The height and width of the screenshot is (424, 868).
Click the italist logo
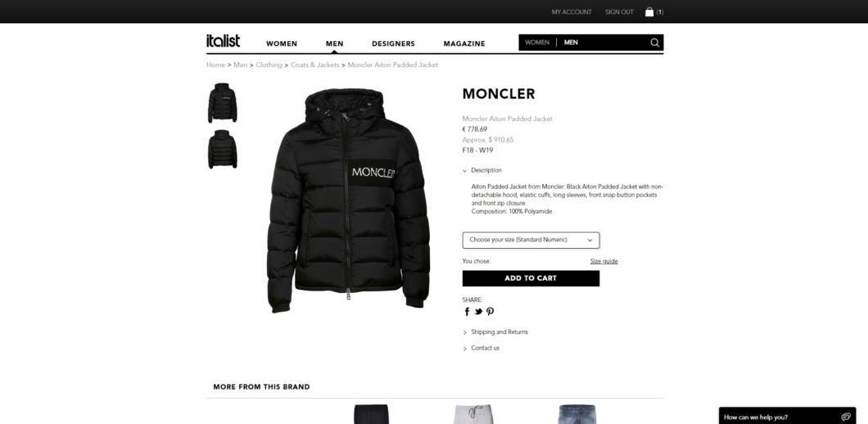223,41
